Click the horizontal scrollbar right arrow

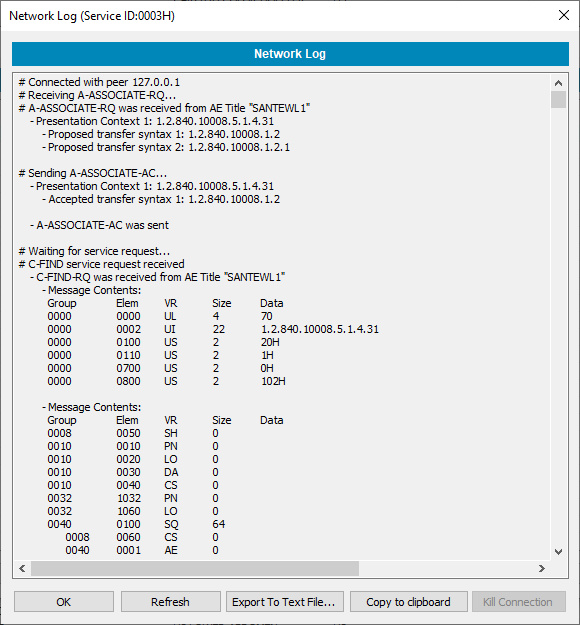[541, 568]
